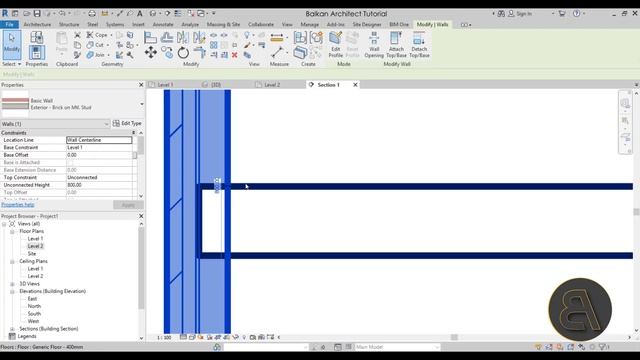640x360 pixels.
Task: Select the Trim/Extend to Corner tool
Action: (199, 53)
